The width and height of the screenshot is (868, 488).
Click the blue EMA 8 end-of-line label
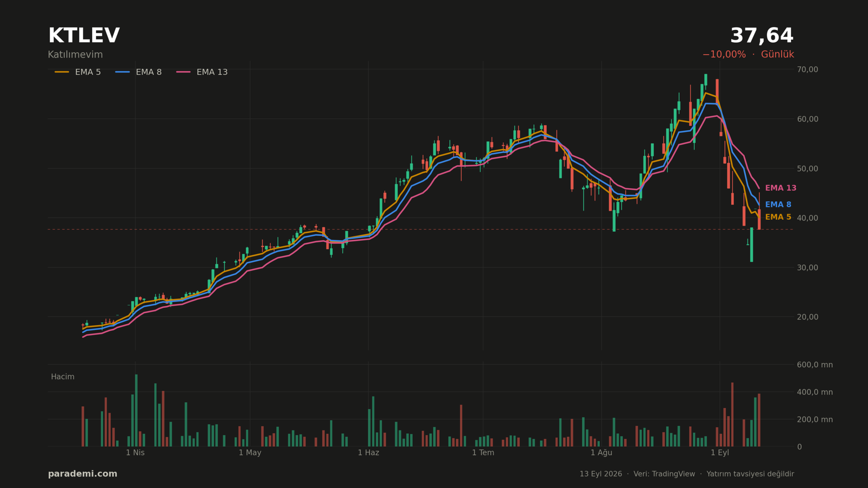click(x=778, y=204)
